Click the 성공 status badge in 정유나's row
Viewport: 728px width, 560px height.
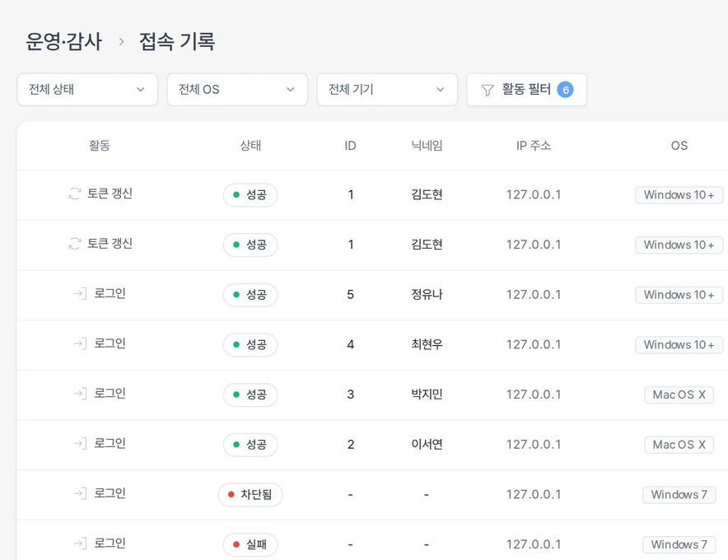250,295
